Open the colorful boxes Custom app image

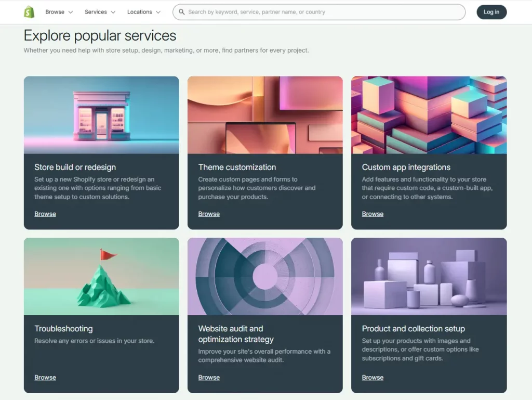pyautogui.click(x=429, y=115)
